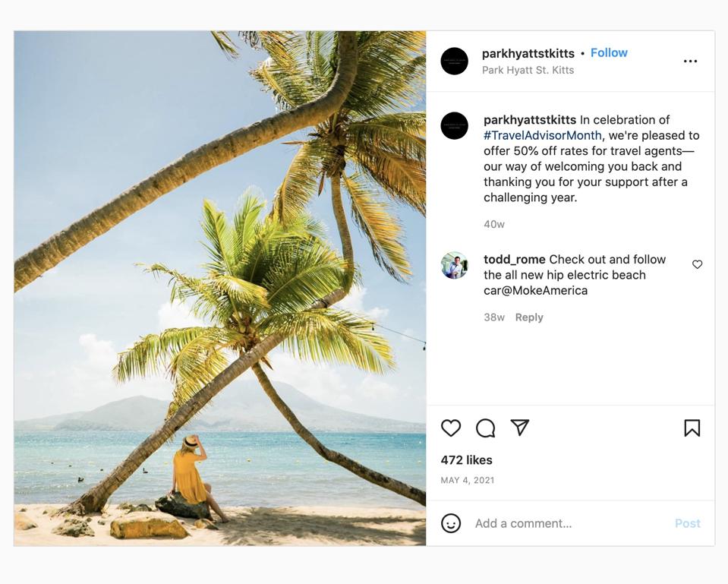Click the palm tree beach photo

coord(220,289)
